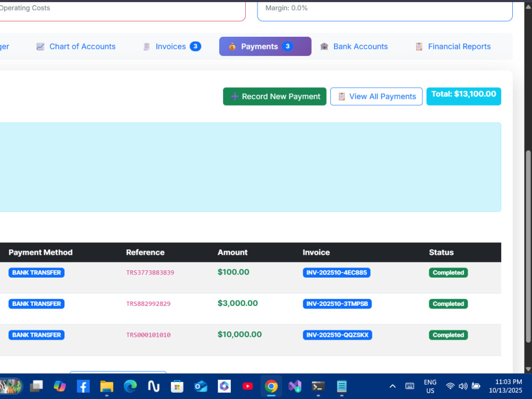Open File Explorer from the taskbar
Viewport: 532px width, 399px height.
106,386
